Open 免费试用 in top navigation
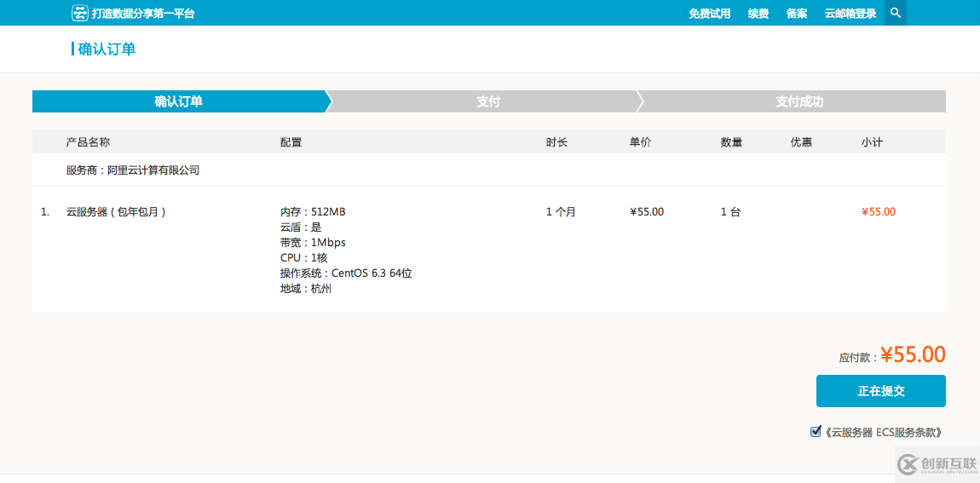Image resolution: width=980 pixels, height=483 pixels. (x=709, y=14)
